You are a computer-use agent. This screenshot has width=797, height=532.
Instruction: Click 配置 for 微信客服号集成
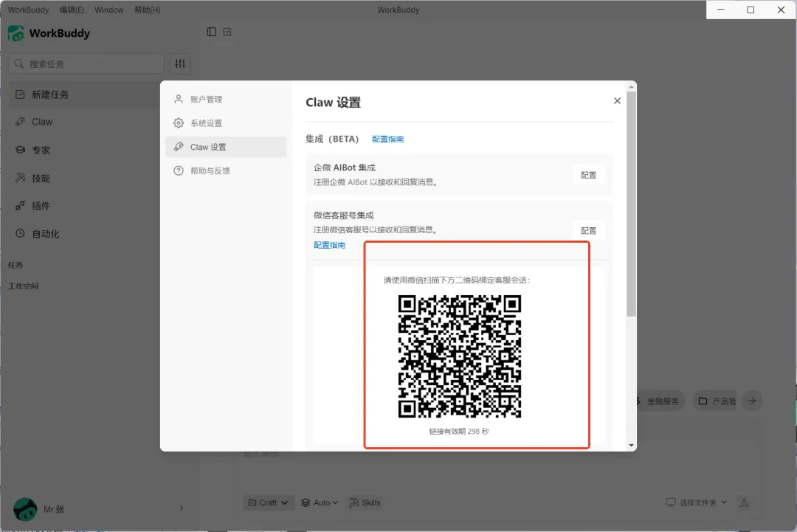coord(589,231)
